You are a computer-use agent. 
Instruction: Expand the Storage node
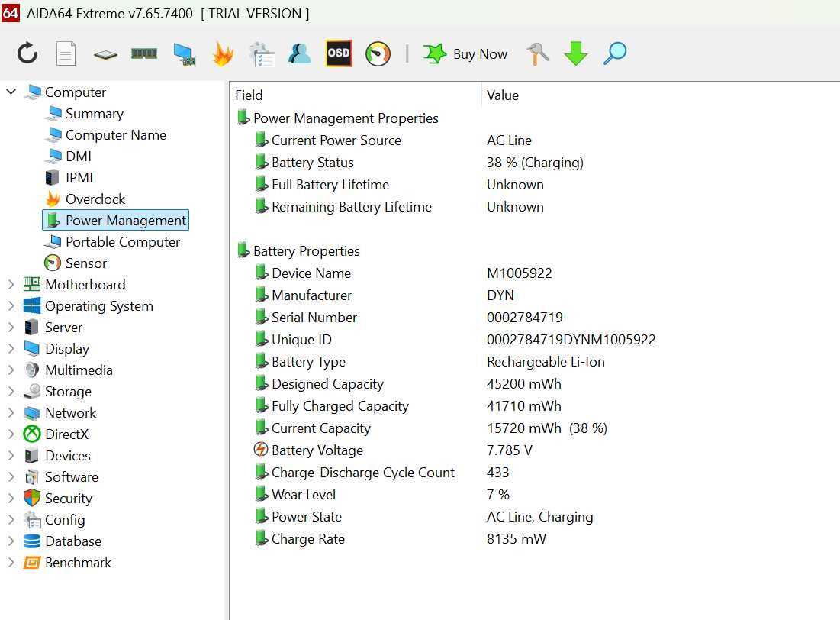pos(11,392)
